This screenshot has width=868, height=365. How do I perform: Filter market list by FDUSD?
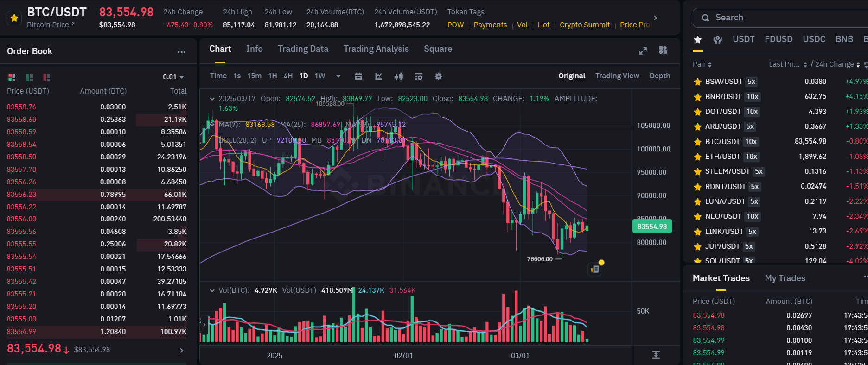tap(779, 39)
